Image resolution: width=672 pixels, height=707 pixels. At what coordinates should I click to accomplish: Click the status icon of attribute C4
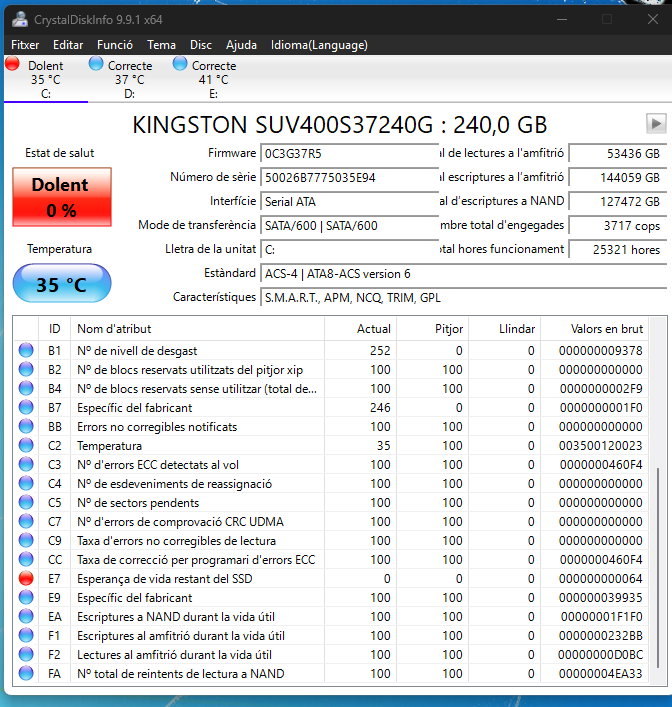point(26,483)
